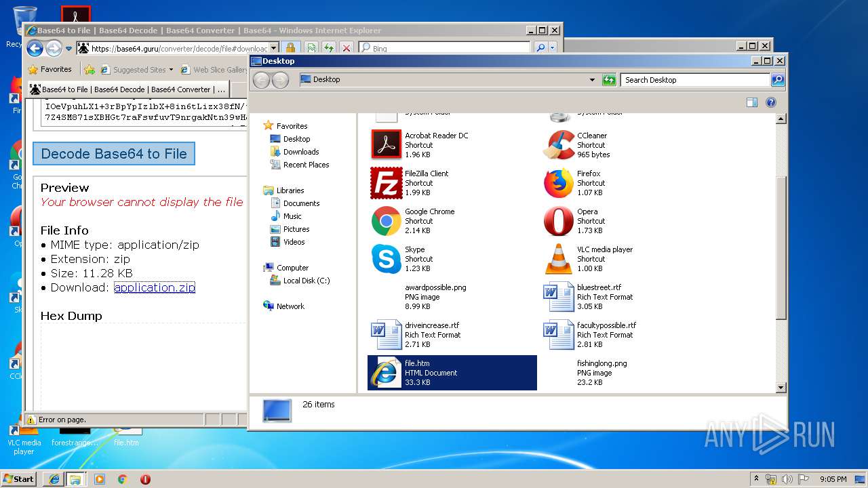Click the taskbar clock showing 9:05 PM
This screenshot has width=868, height=488.
point(833,479)
